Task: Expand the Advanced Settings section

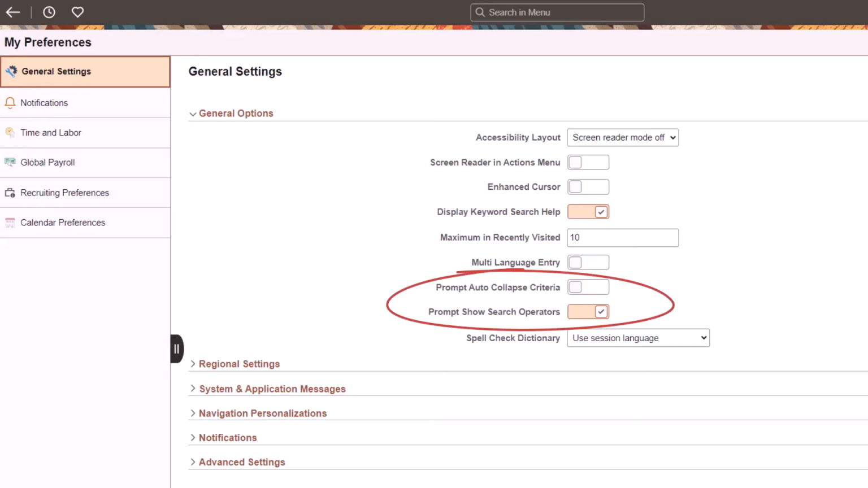Action: (x=242, y=461)
